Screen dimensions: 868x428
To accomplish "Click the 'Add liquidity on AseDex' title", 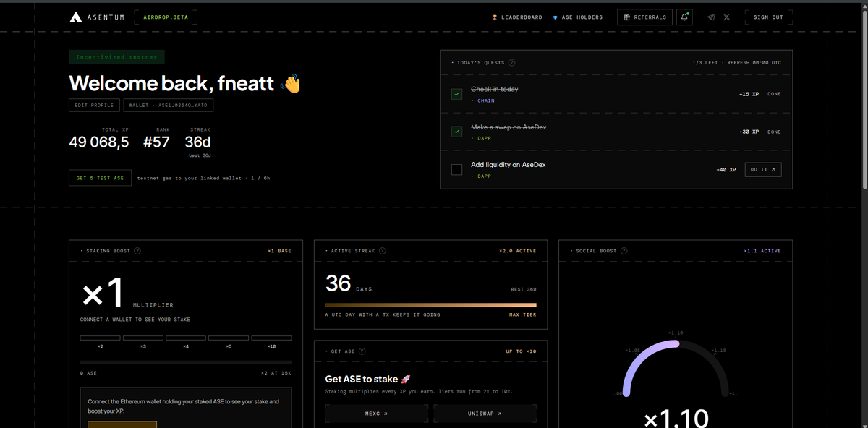I will [x=508, y=165].
